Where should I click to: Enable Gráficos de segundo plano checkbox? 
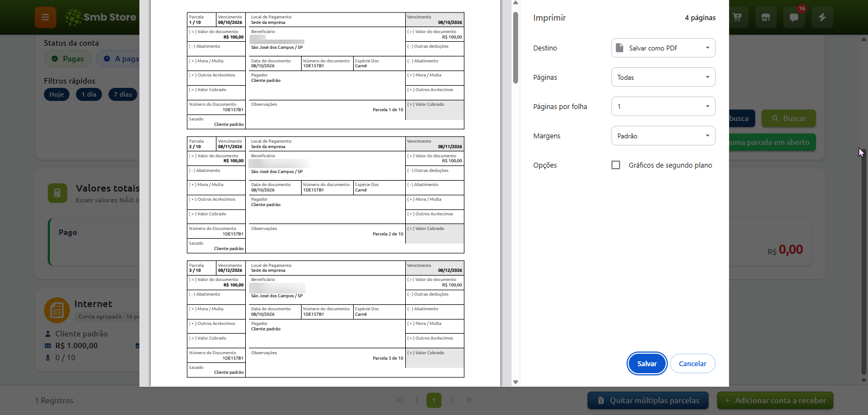coord(616,165)
